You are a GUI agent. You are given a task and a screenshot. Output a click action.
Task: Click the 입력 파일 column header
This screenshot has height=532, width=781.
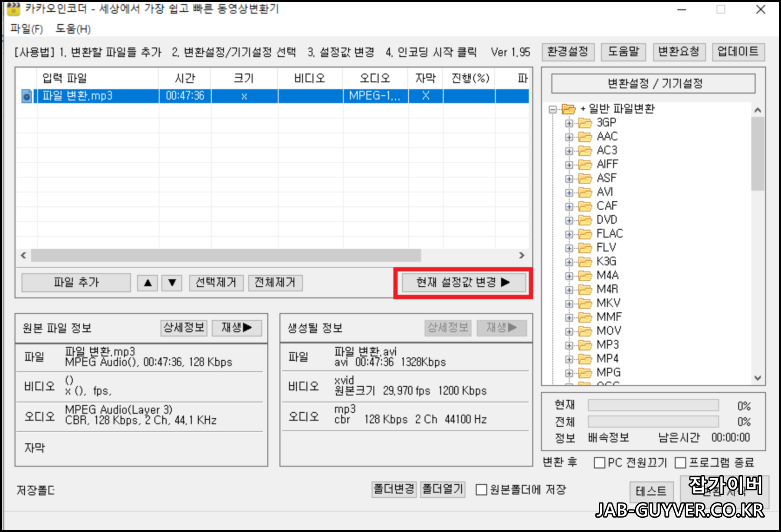[98, 78]
